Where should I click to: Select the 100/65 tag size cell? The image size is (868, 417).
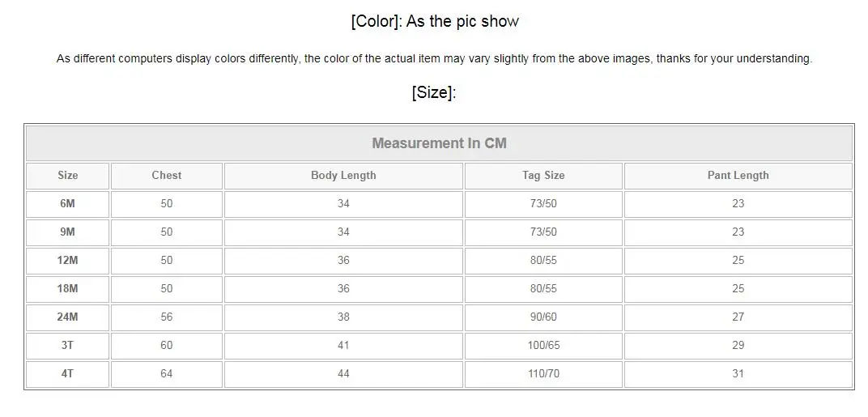coord(543,346)
